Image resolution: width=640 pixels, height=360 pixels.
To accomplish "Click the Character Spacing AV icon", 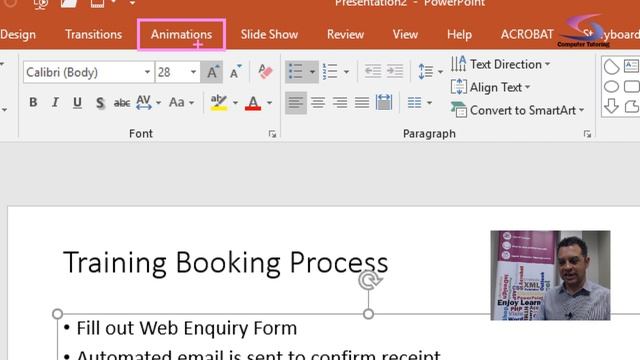I will click(144, 102).
